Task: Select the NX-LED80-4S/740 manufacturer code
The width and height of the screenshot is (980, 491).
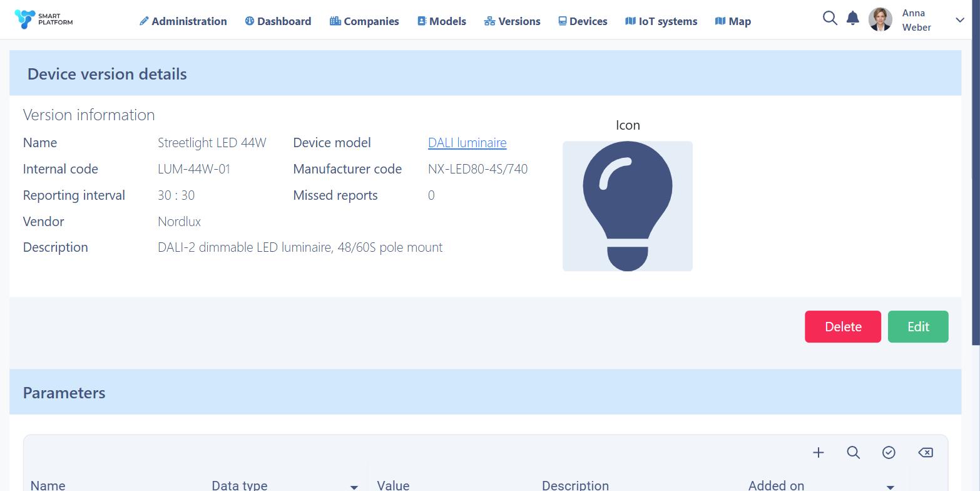Action: [x=477, y=169]
